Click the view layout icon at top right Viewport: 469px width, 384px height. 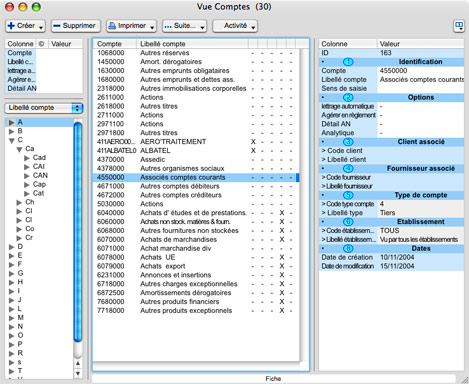(459, 26)
